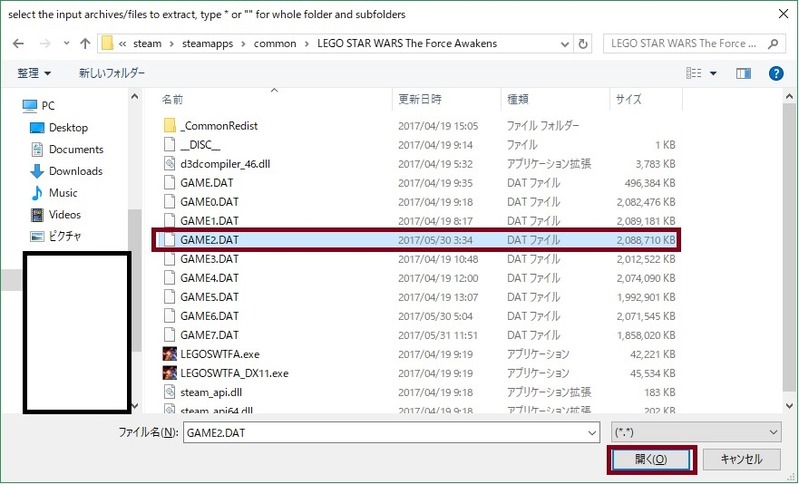Sort by the サイズ column header
This screenshot has width=799, height=484.
(628, 99)
